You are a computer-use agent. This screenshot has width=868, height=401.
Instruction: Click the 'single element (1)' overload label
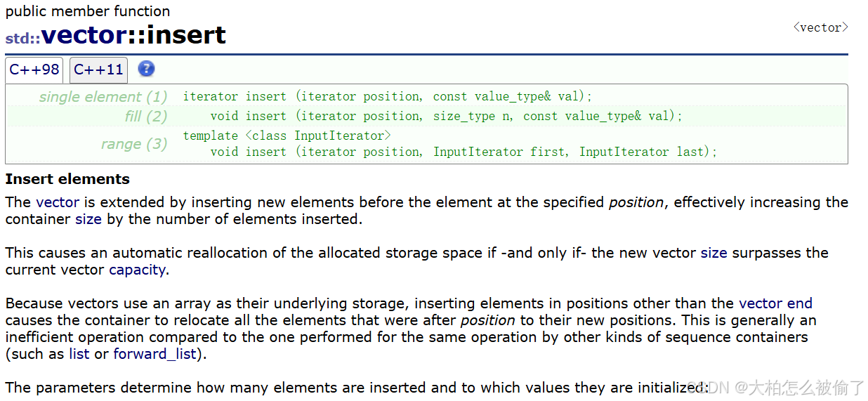tap(103, 97)
